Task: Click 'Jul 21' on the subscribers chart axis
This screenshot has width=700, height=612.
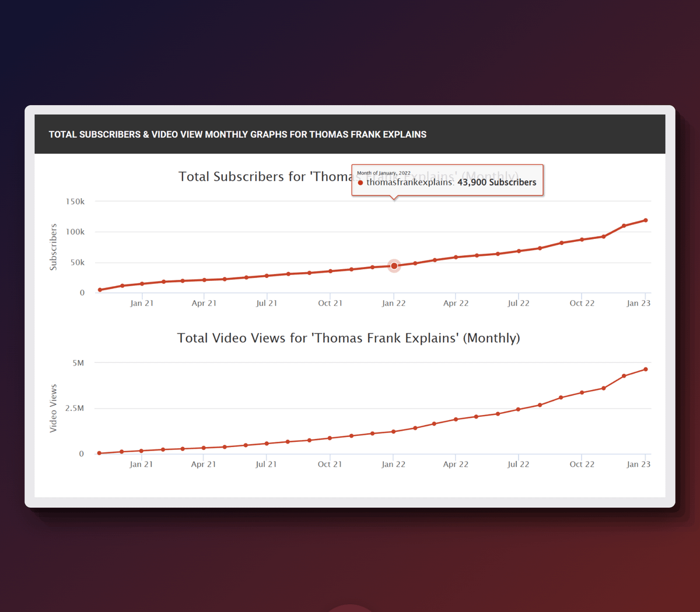Action: pyautogui.click(x=267, y=303)
